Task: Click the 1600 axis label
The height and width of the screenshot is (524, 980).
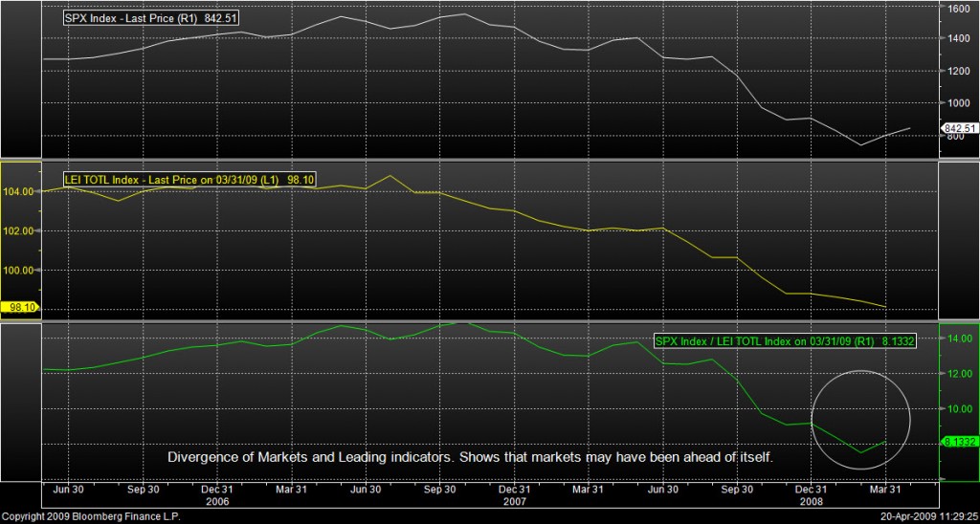Action: click(x=959, y=9)
